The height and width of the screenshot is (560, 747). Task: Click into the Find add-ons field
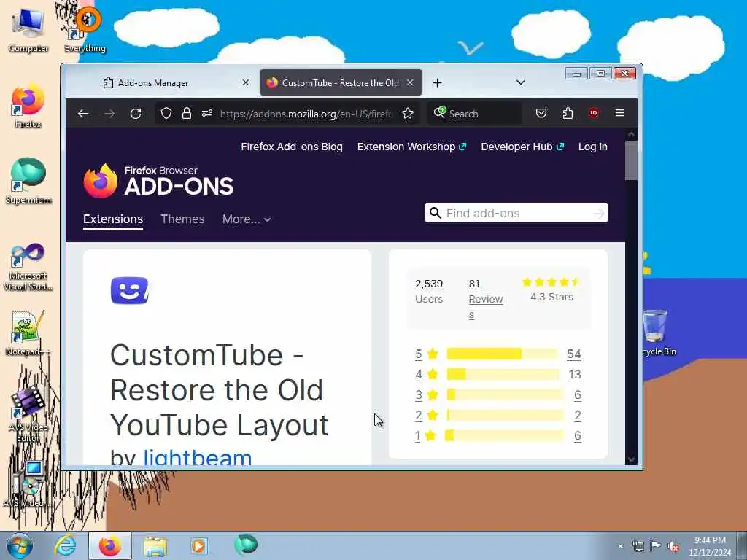[x=517, y=213]
